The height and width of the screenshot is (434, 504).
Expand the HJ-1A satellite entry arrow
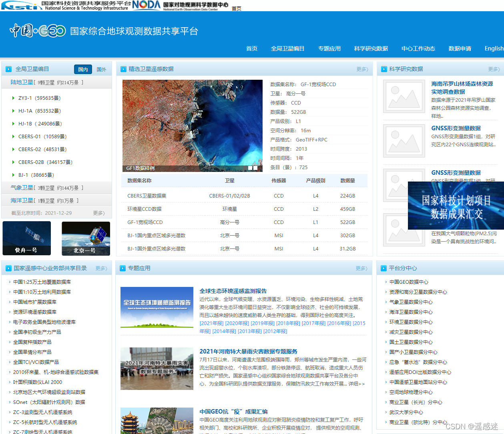[x=13, y=111]
